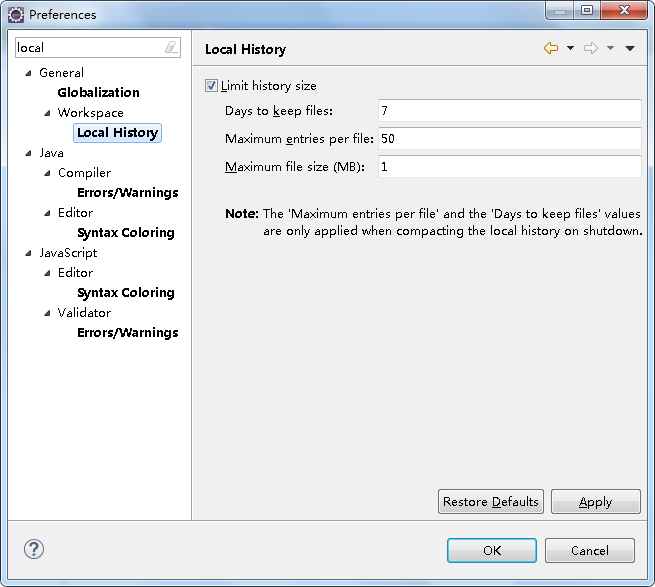Click the Preferences gear icon in title bar
Screen dimensions: 655x587
[16, 15]
